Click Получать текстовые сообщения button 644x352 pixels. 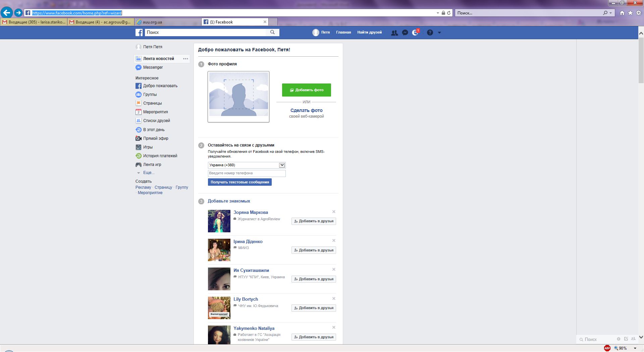pos(239,182)
